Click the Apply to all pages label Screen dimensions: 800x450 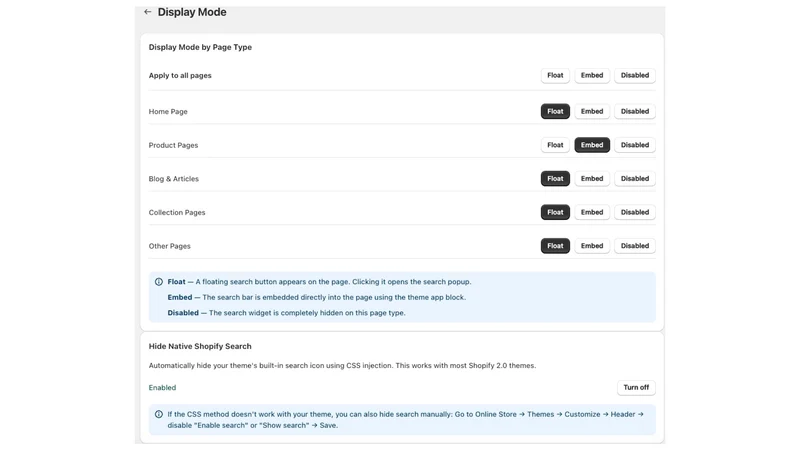180,76
